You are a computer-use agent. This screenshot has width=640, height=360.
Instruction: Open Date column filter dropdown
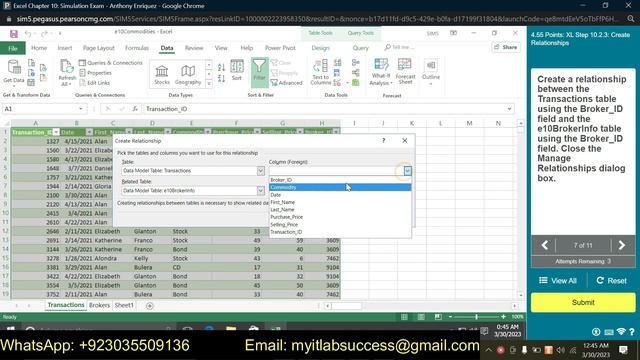(x=89, y=132)
